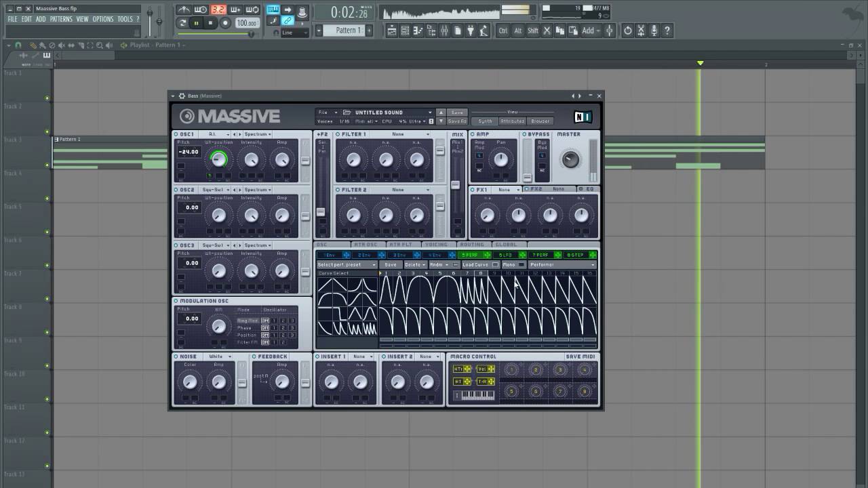Screen dimensions: 868x488
Task: Toggle the OSC2 power button
Action: (x=176, y=190)
